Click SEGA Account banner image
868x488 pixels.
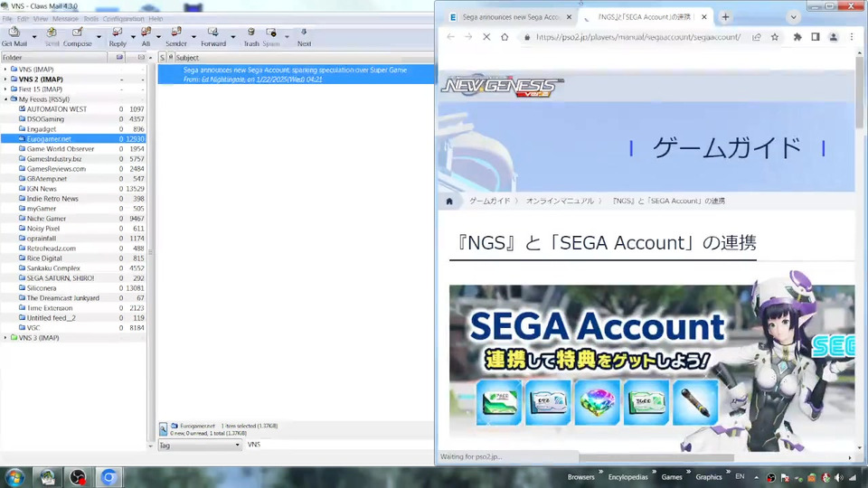pos(652,367)
